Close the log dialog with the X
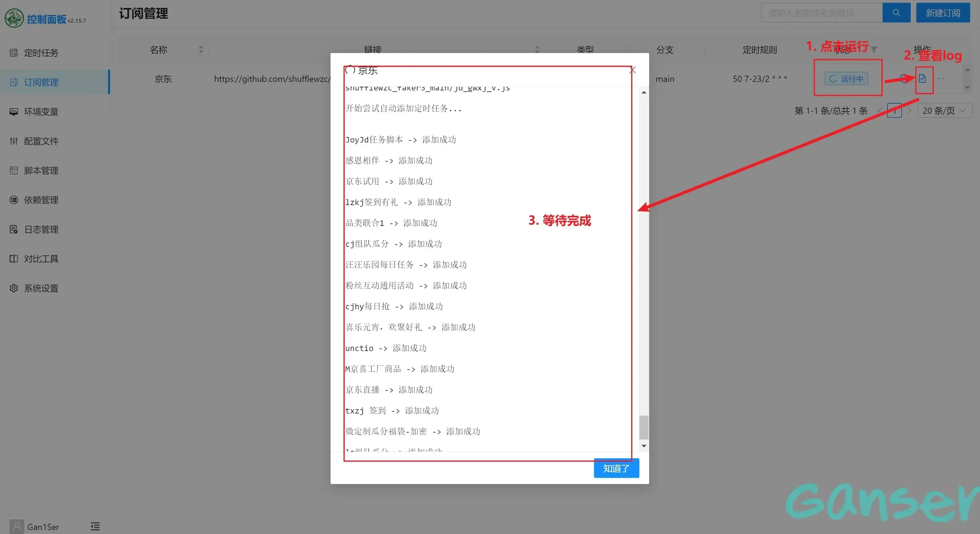The width and height of the screenshot is (980, 534). pyautogui.click(x=633, y=70)
